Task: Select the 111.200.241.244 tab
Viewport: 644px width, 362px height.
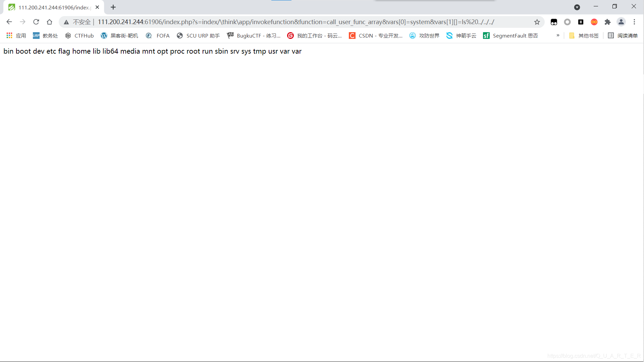Action: click(54, 7)
